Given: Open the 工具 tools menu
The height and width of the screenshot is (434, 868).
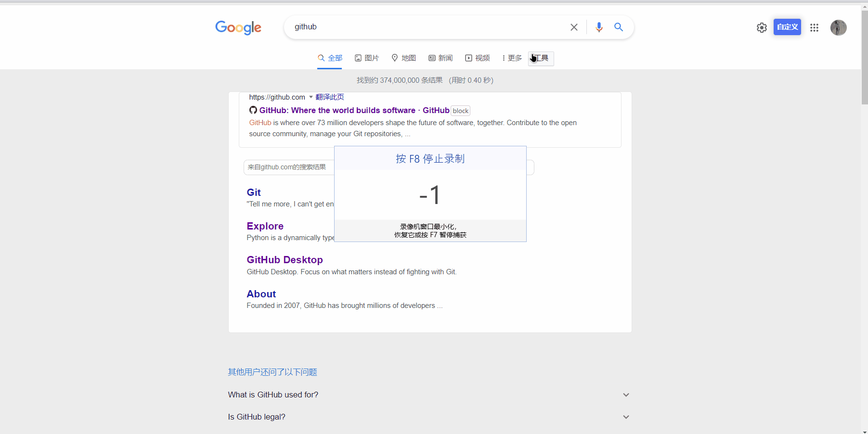Looking at the screenshot, I should tap(541, 58).
